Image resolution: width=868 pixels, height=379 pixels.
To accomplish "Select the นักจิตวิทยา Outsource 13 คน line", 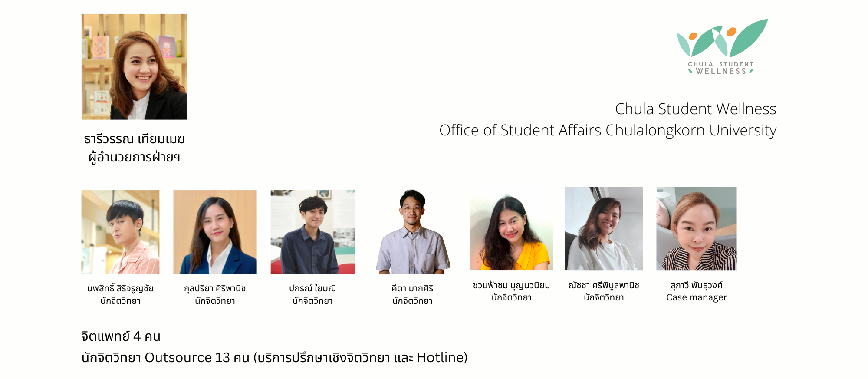I will coord(274,358).
